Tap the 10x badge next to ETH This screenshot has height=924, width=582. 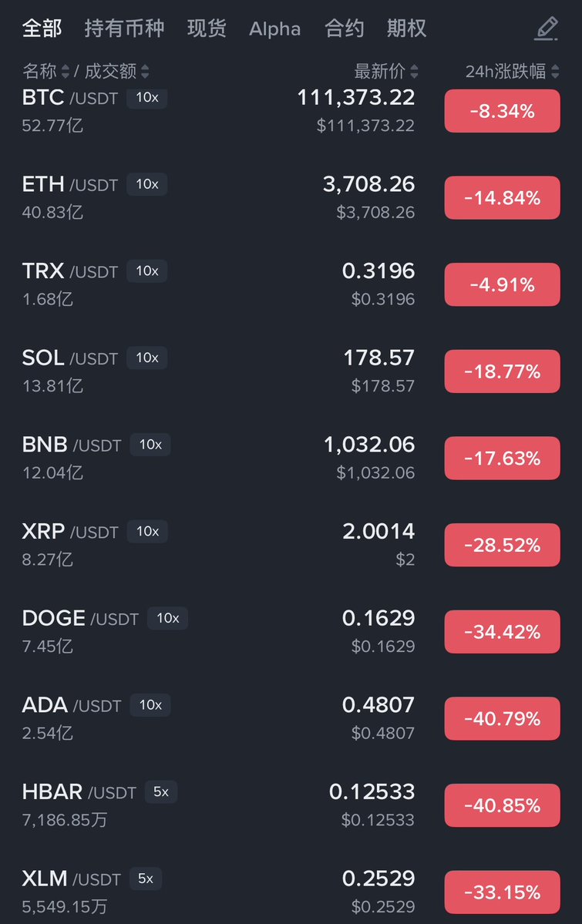[x=146, y=184]
